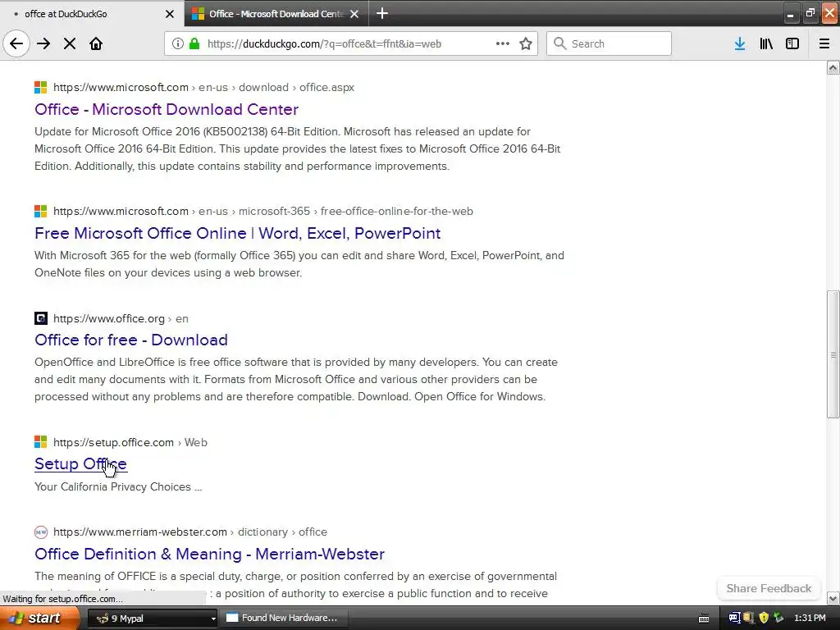
Task: Open 'Office for free - Download' result
Action: [x=131, y=340]
